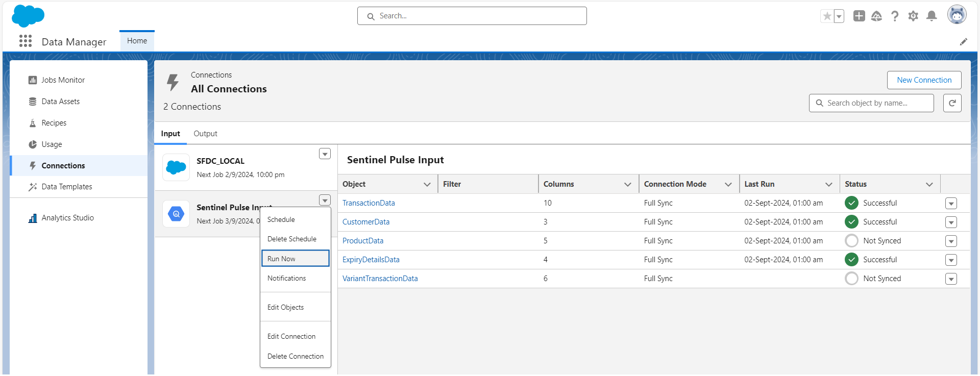The width and height of the screenshot is (980, 376).
Task: Choose Delete Connection menu option
Action: tap(295, 356)
